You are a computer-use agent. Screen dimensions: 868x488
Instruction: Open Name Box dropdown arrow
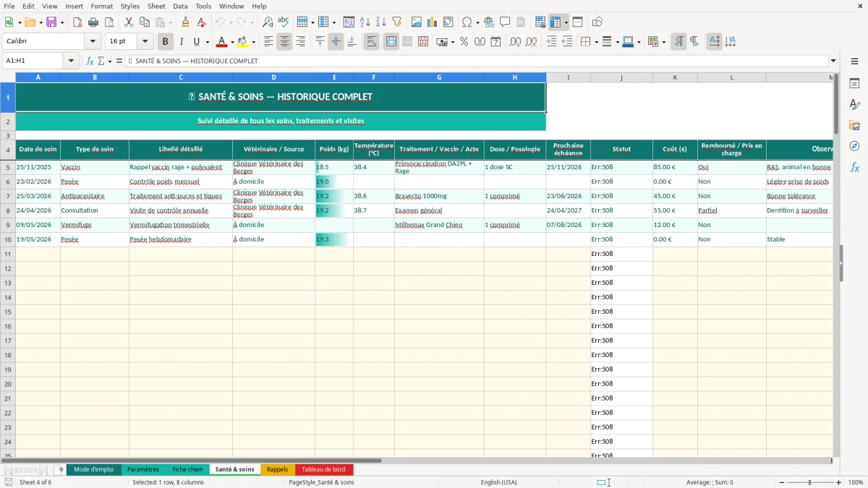pos(72,61)
